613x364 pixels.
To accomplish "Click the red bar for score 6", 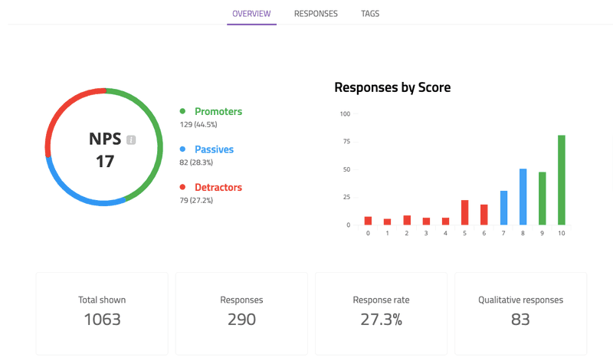I will pos(484,215).
